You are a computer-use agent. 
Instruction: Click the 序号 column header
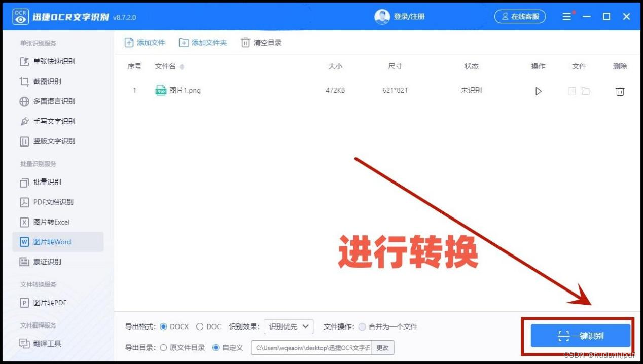click(x=134, y=66)
